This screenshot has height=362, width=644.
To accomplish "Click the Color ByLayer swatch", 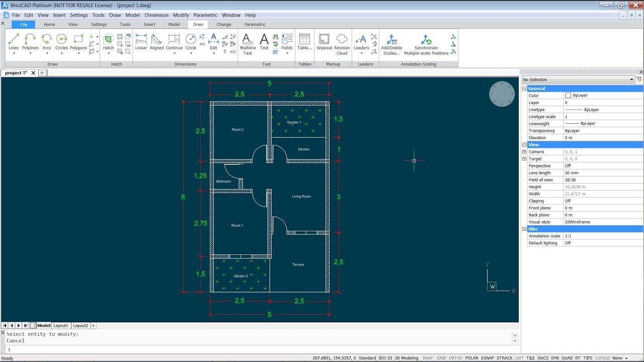I will [x=568, y=96].
